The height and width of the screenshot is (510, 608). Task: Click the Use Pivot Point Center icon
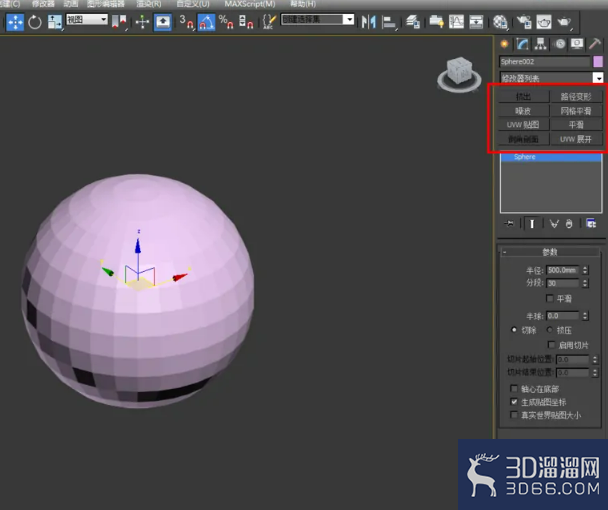(x=119, y=22)
